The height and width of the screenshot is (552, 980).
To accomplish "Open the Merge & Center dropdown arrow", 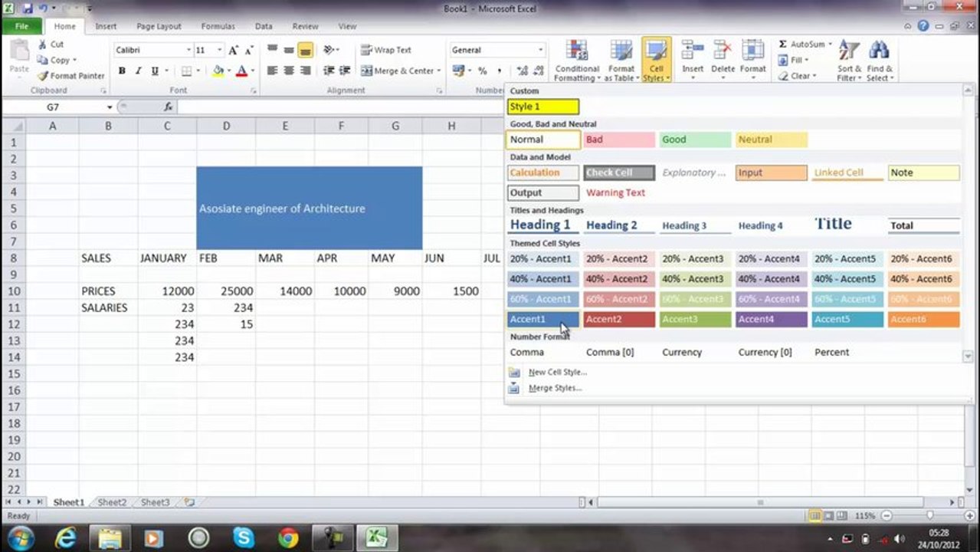I will 438,71.
